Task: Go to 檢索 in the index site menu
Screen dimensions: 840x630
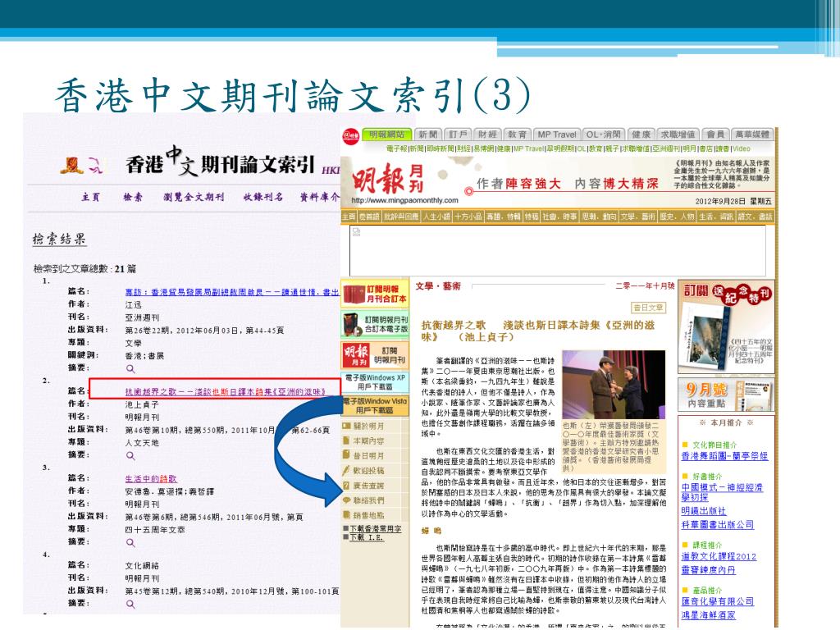Action: (x=133, y=197)
